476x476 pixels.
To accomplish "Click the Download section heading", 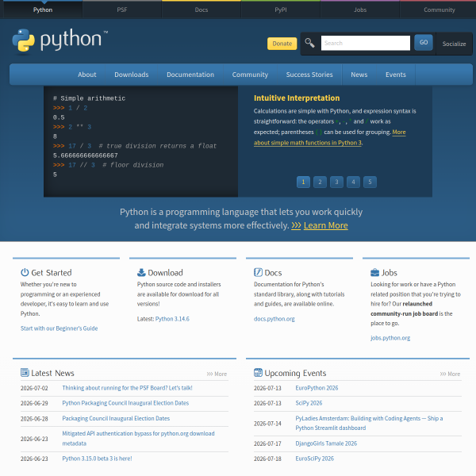I will 165,273.
